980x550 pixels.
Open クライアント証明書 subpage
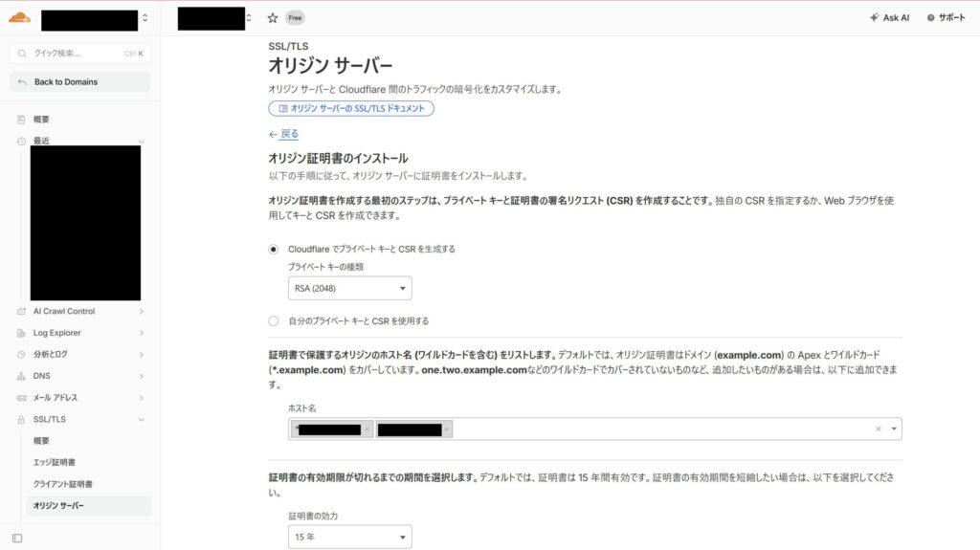pos(62,484)
